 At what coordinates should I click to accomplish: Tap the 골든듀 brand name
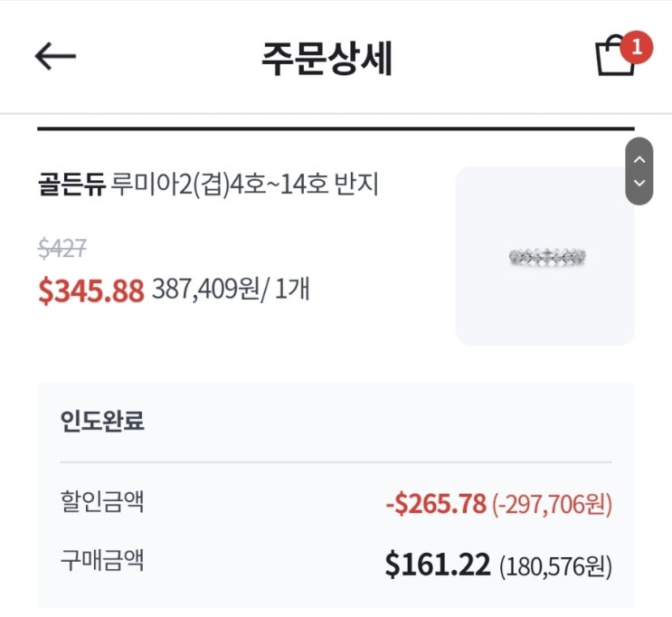pyautogui.click(x=71, y=185)
